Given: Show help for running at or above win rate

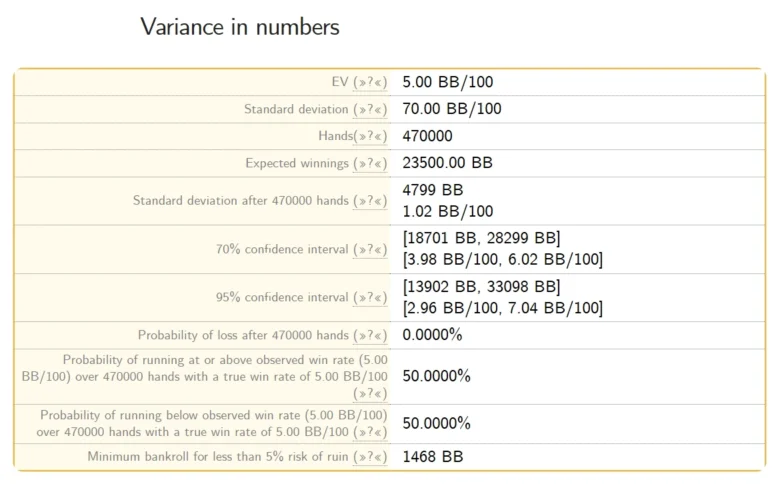Looking at the screenshot, I should [x=370, y=393].
